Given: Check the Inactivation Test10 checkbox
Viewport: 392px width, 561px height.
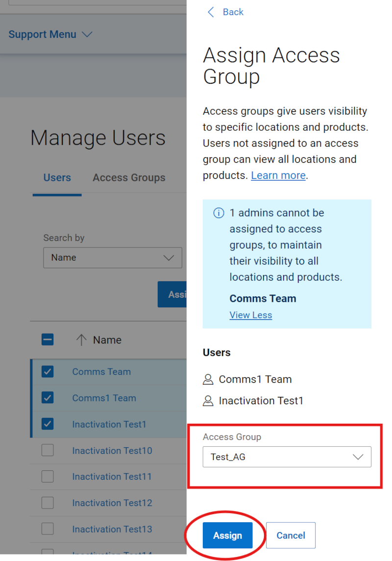Looking at the screenshot, I should (x=48, y=450).
